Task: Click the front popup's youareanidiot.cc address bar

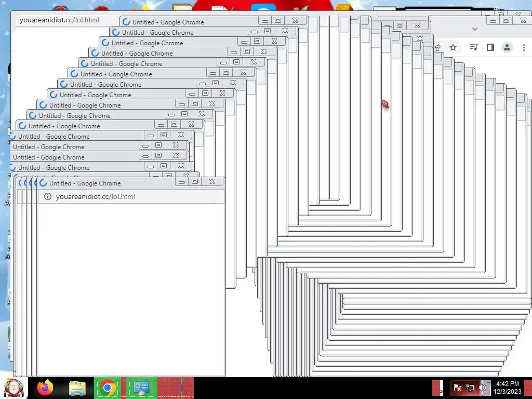Action: (x=131, y=196)
